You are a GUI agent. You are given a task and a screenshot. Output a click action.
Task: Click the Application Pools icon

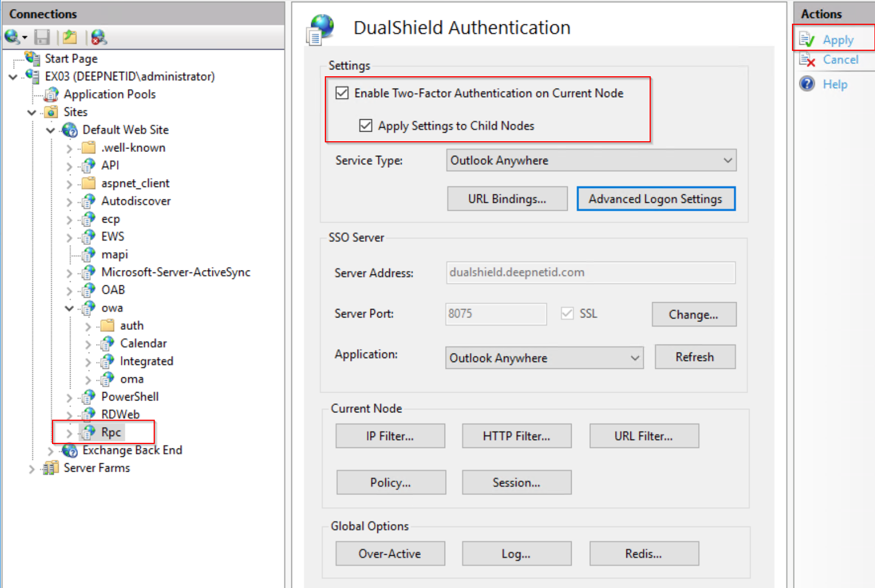pos(51,94)
